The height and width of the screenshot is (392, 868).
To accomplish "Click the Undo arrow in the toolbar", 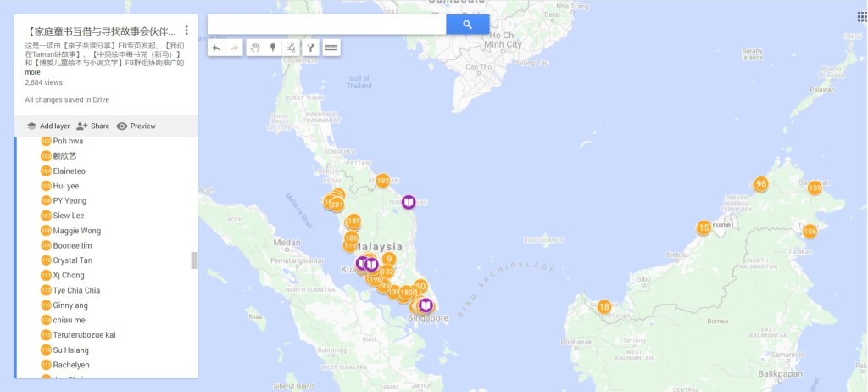I will pyautogui.click(x=216, y=48).
